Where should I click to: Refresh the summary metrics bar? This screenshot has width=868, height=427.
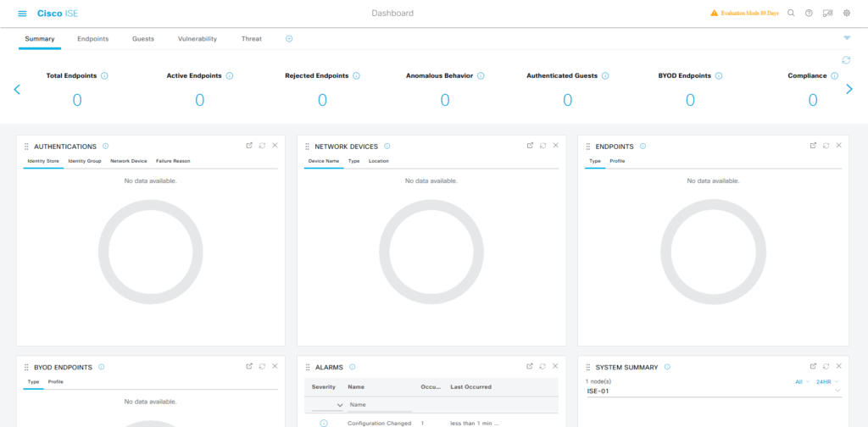(845, 60)
